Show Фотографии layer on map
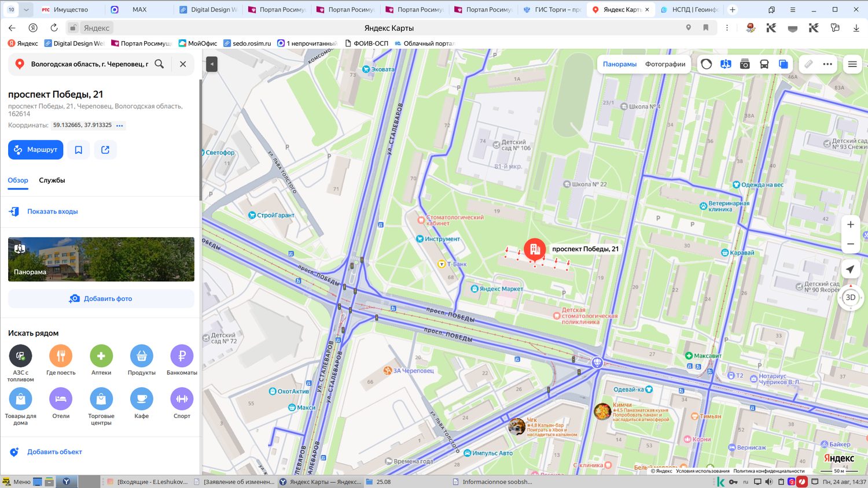The image size is (868, 488). 665,64
